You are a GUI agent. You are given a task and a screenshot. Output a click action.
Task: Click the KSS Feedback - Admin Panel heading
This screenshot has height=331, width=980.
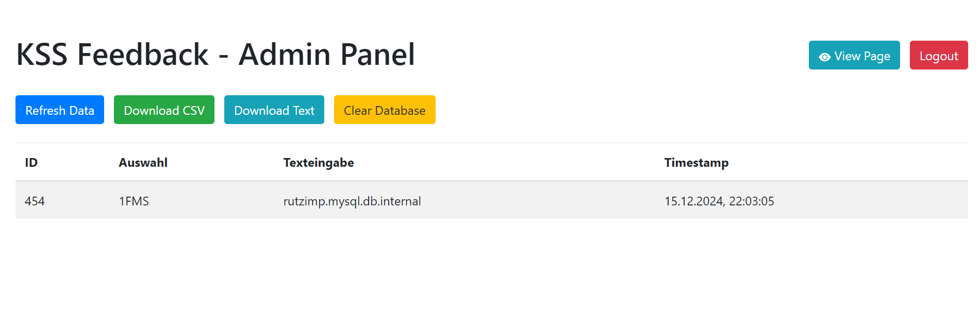point(215,55)
